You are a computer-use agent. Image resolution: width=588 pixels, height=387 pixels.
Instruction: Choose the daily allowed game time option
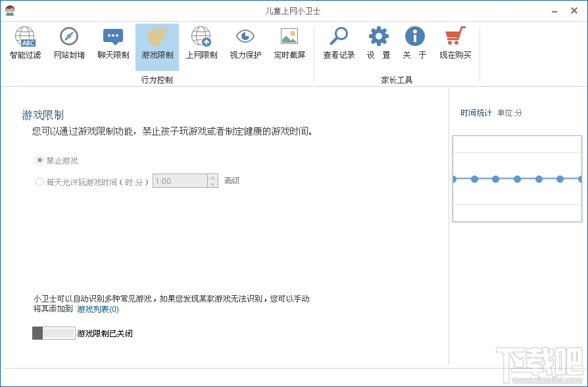point(39,181)
